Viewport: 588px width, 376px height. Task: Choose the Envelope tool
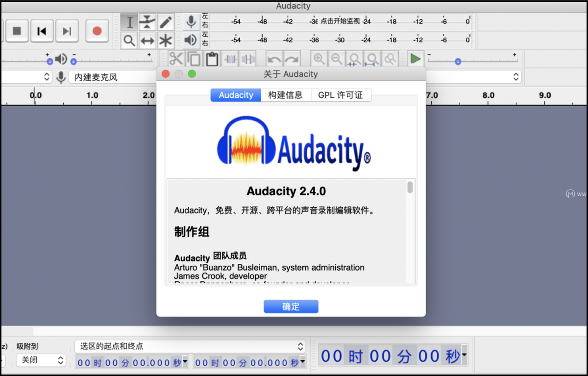pos(147,22)
